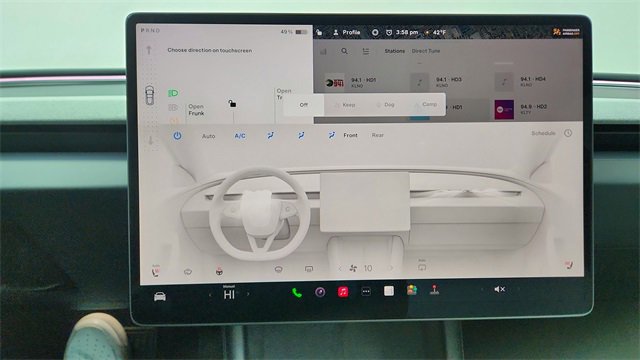This screenshot has width=640, height=360.
Task: Toggle the green headlights indicator icon
Action: tap(173, 93)
